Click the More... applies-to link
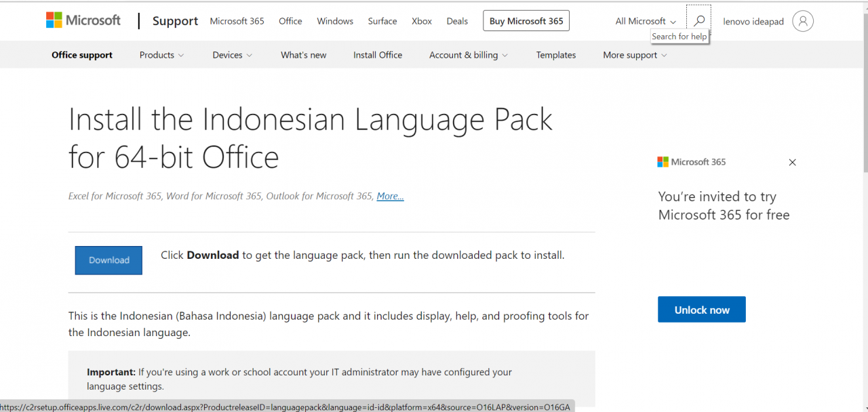This screenshot has width=868, height=412. tap(391, 196)
